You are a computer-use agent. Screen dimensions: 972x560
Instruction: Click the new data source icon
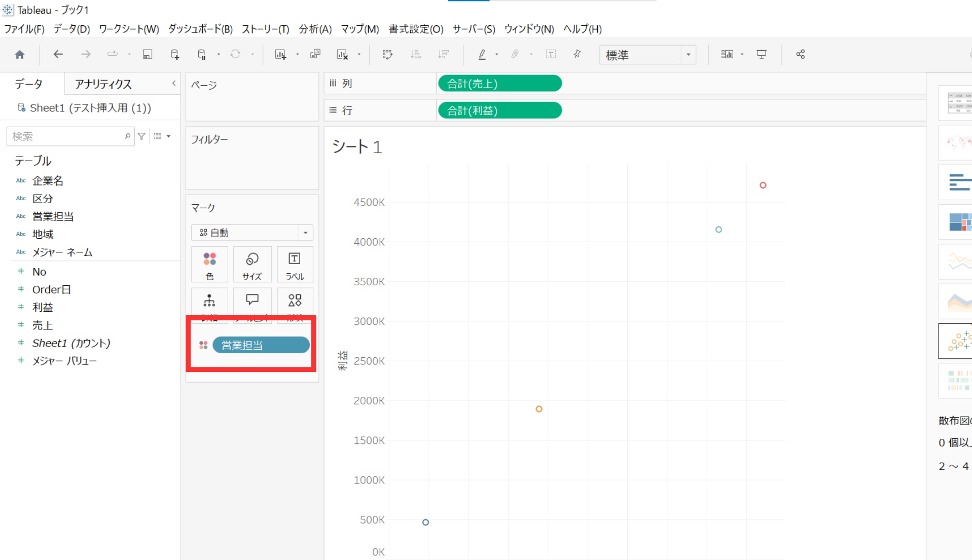coord(175,54)
